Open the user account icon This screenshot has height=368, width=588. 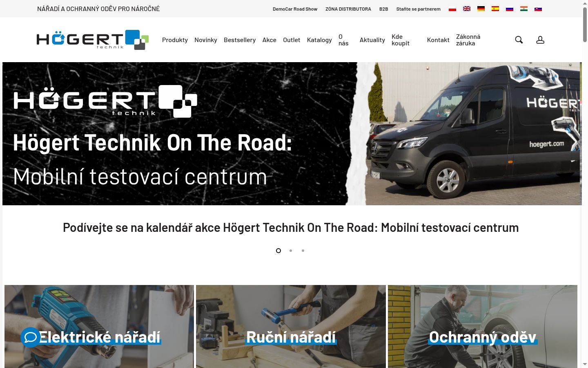coord(540,40)
